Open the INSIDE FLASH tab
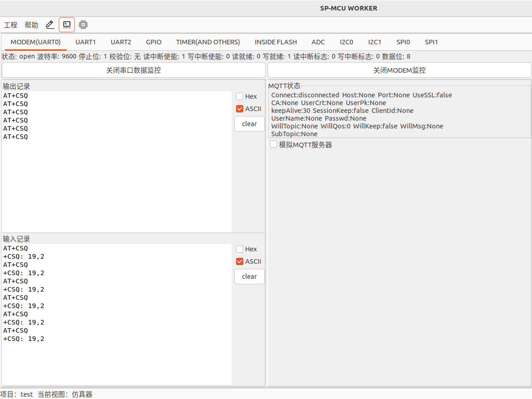This screenshot has height=399, width=532. [x=275, y=42]
